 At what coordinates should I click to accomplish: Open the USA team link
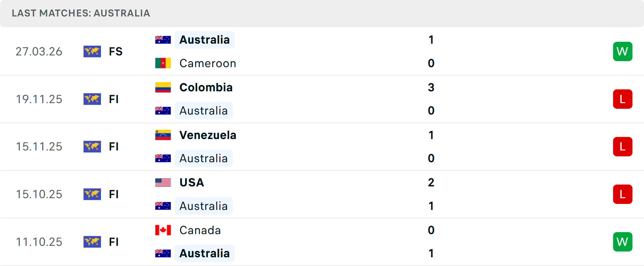coord(192,182)
